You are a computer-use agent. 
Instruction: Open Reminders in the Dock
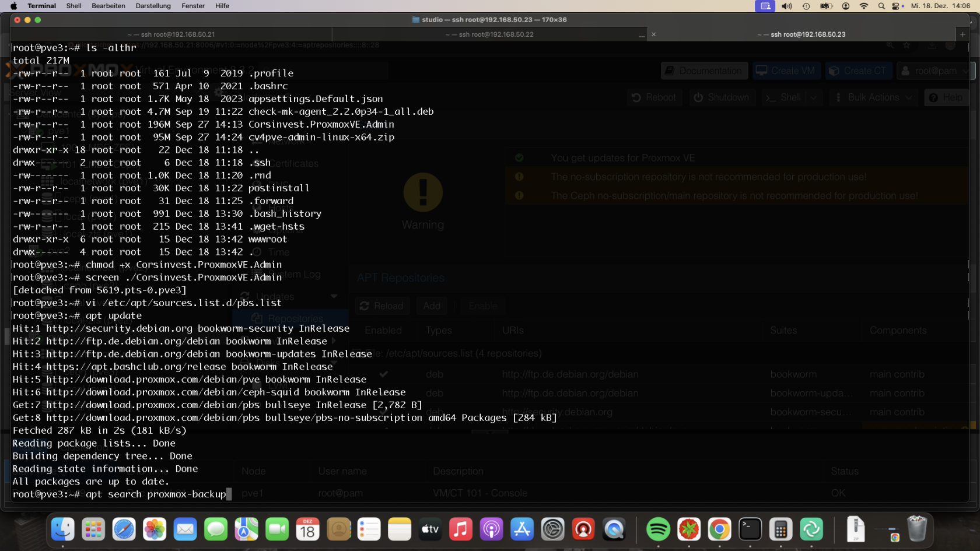click(369, 529)
